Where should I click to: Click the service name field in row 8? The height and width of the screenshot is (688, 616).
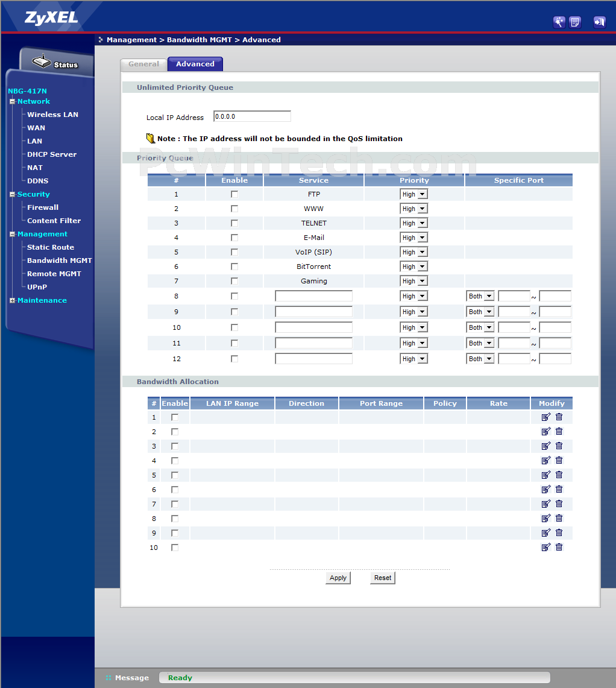point(313,296)
